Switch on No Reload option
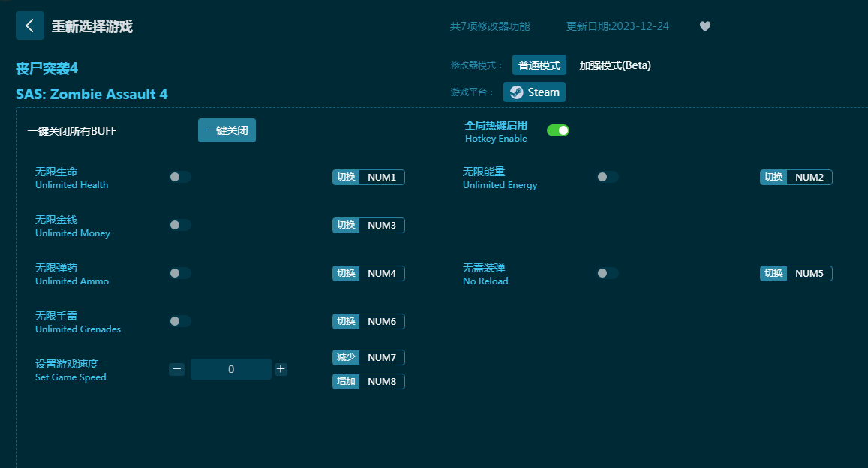Screen dimensions: 868x468 (608, 273)
